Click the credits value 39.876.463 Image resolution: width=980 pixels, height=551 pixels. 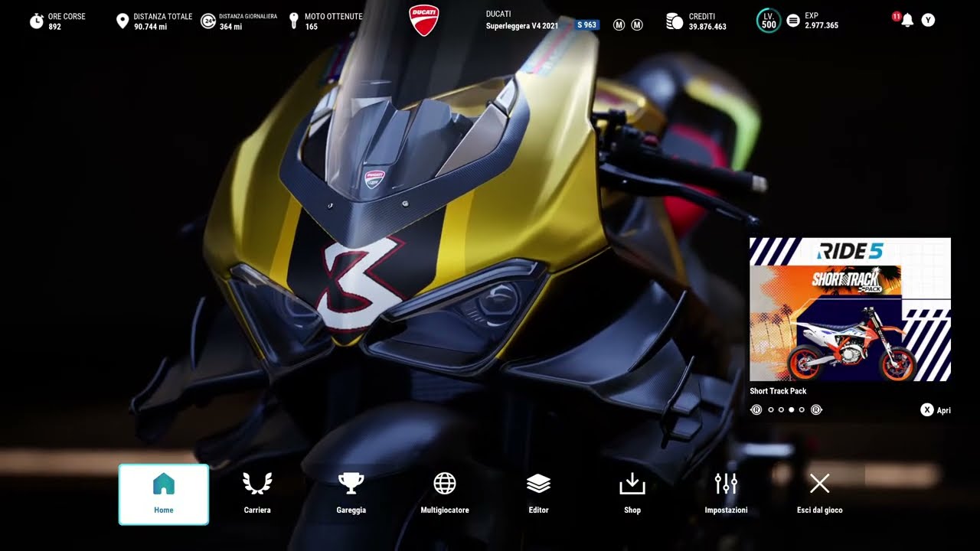point(707,27)
